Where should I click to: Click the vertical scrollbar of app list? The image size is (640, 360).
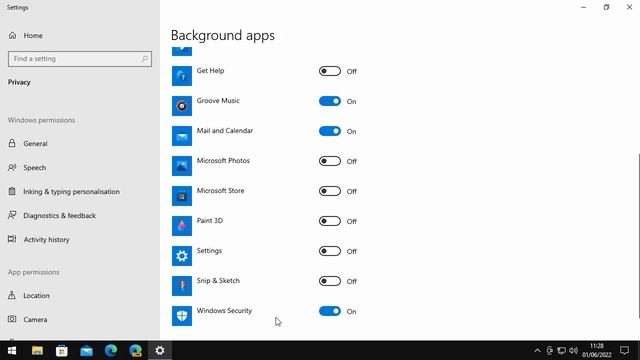click(638, 236)
